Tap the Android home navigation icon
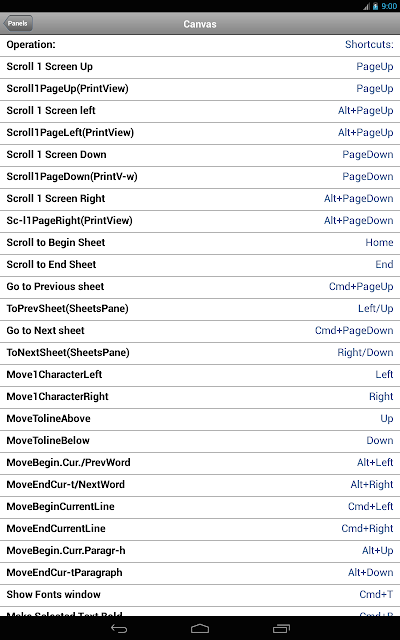 click(x=200, y=629)
